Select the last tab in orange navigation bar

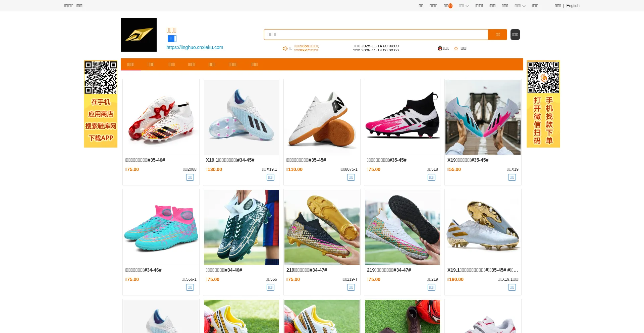(254, 64)
